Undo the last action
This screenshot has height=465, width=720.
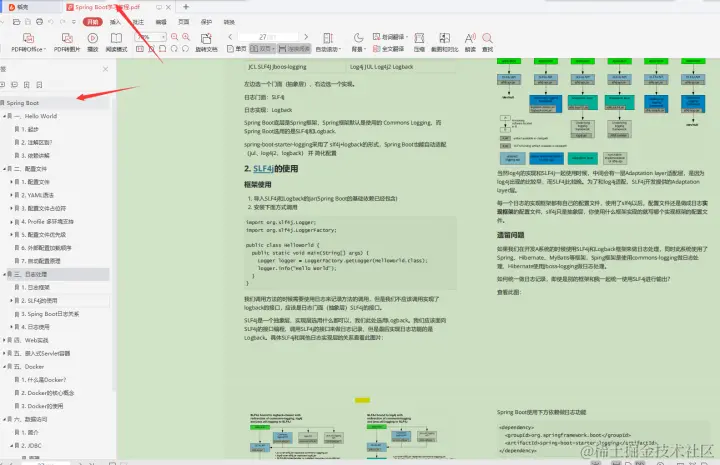point(51,22)
